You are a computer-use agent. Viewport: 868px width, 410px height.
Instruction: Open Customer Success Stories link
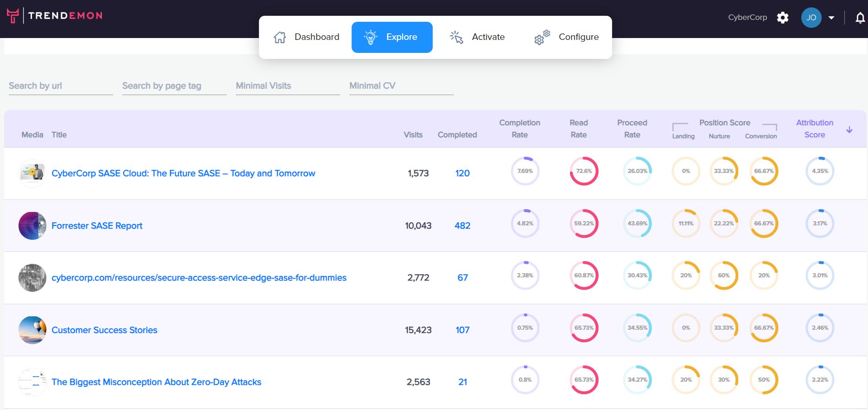pos(104,330)
